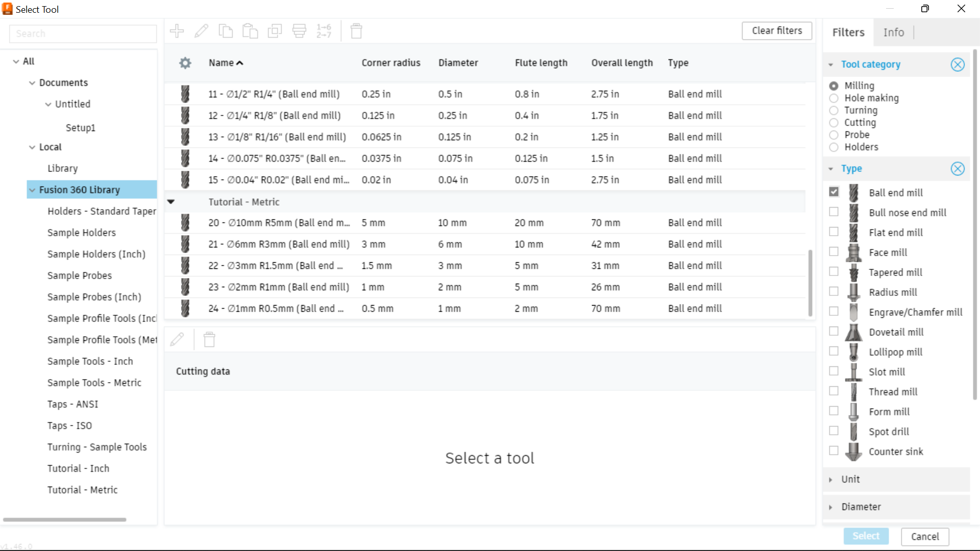The height and width of the screenshot is (551, 980).
Task: Create a new tool with the plus icon
Action: click(x=177, y=31)
